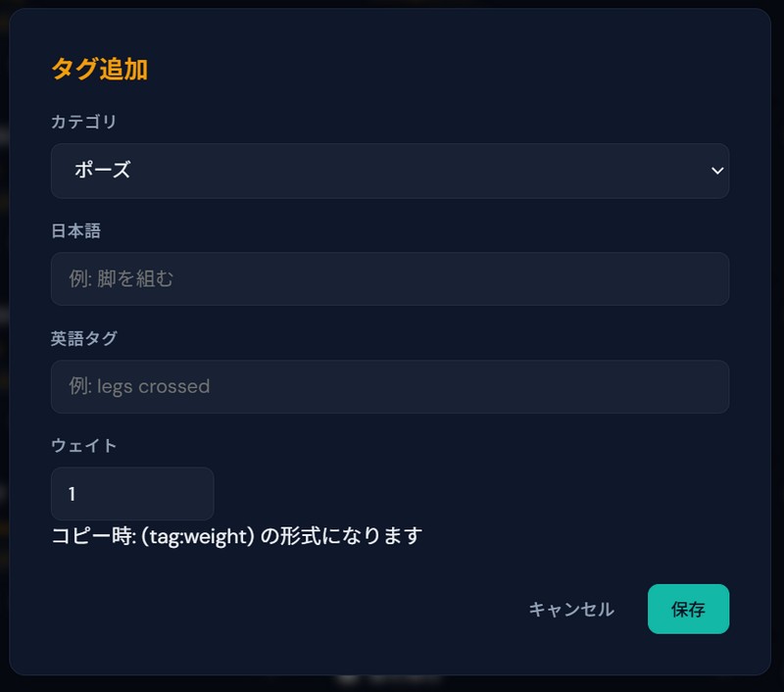Save the new tag with the teal button
The height and width of the screenshot is (692, 784).
(x=688, y=610)
